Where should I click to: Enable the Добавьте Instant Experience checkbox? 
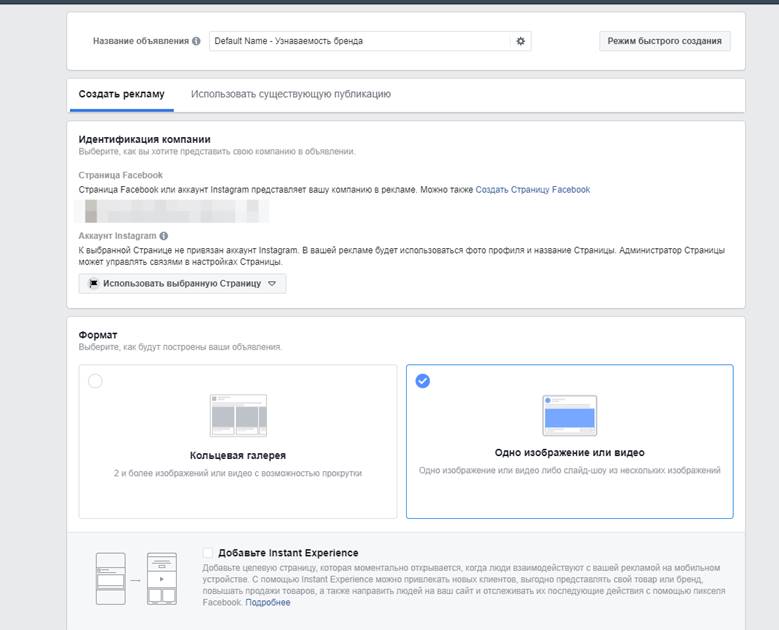click(208, 553)
